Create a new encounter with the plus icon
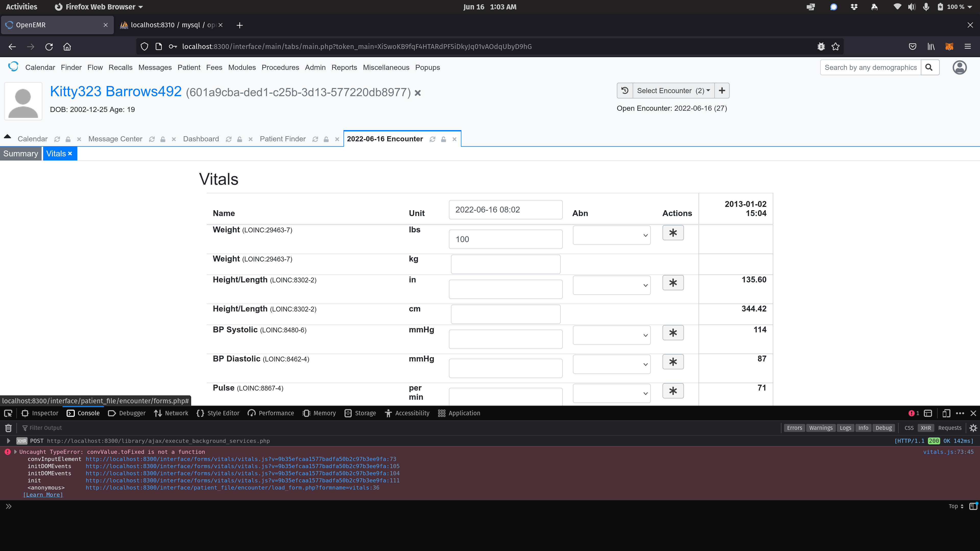Viewport: 980px width, 551px height. (722, 91)
